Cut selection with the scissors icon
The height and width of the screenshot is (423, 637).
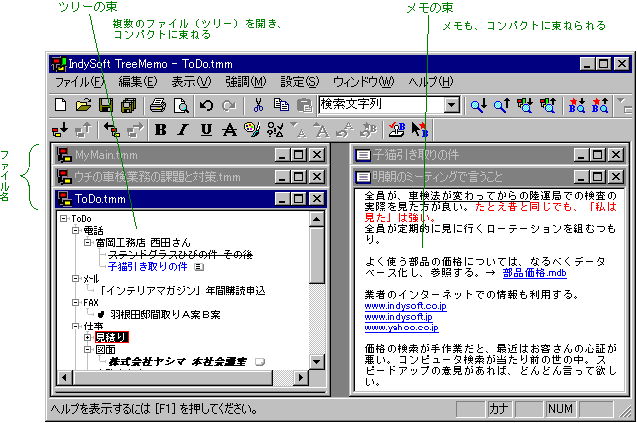tap(258, 105)
